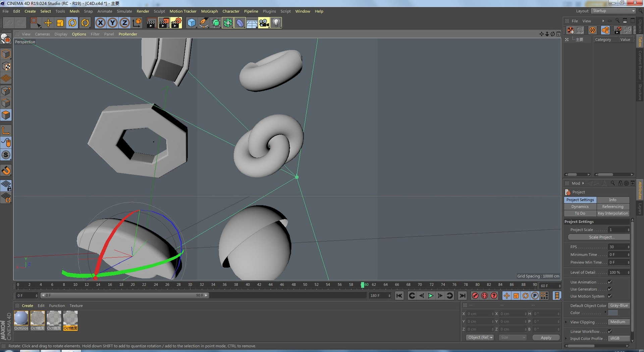
Task: Toggle Use Motion System checkbox
Action: (610, 296)
